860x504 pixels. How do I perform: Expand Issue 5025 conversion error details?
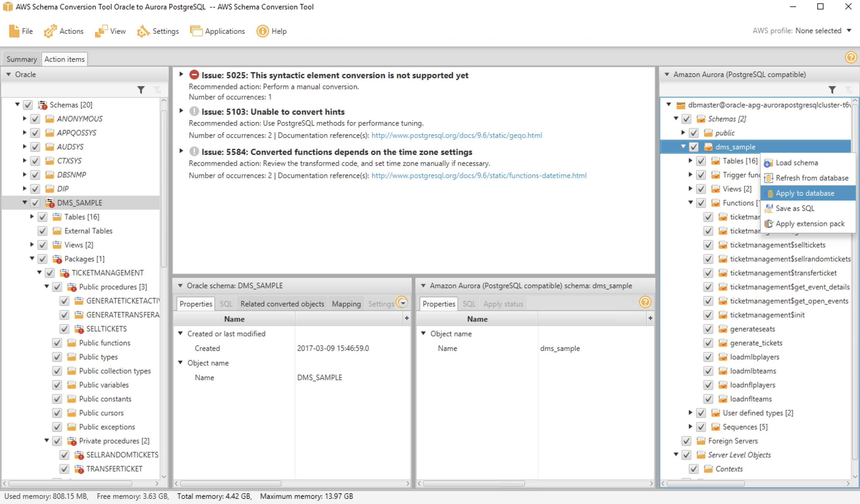181,75
